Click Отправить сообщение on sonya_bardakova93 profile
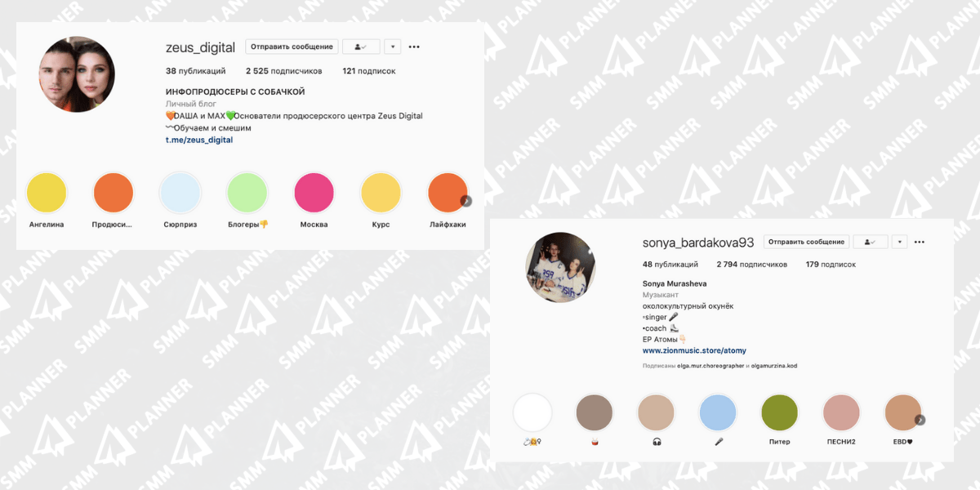Image resolution: width=980 pixels, height=490 pixels. 807,243
